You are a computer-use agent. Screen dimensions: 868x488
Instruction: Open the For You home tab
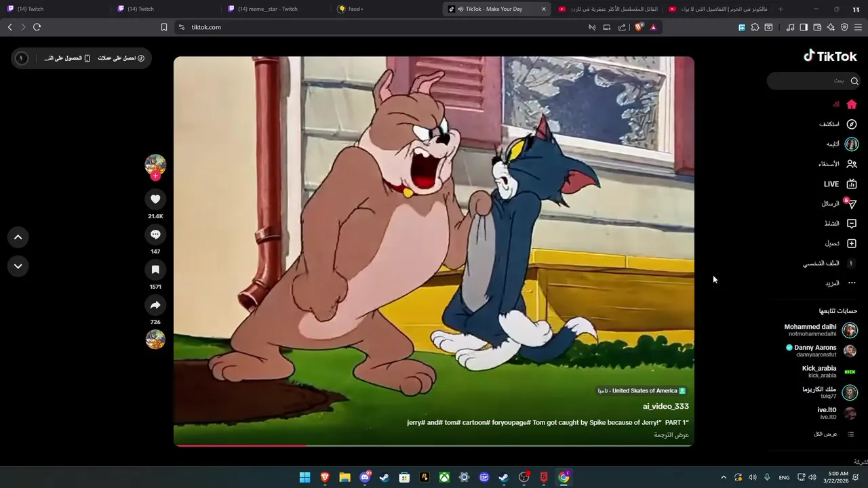(845, 104)
